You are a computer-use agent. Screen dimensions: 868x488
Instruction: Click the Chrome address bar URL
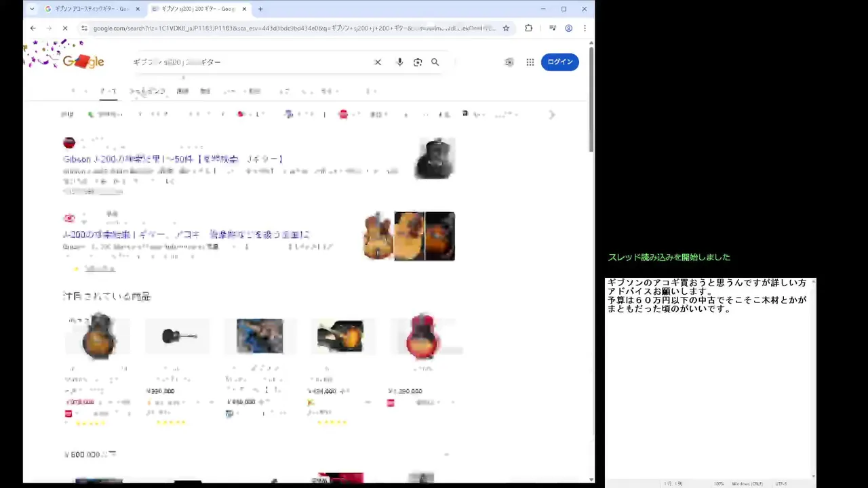[295, 28]
